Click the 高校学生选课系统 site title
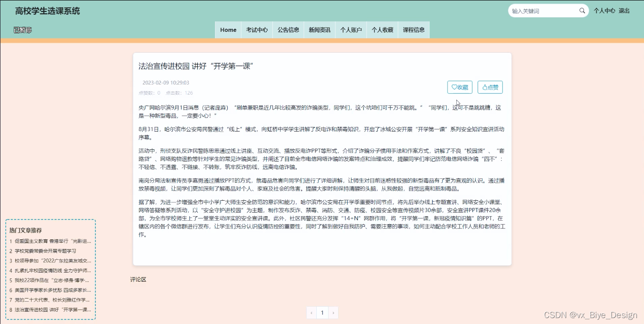The width and height of the screenshot is (644, 324). [x=47, y=11]
